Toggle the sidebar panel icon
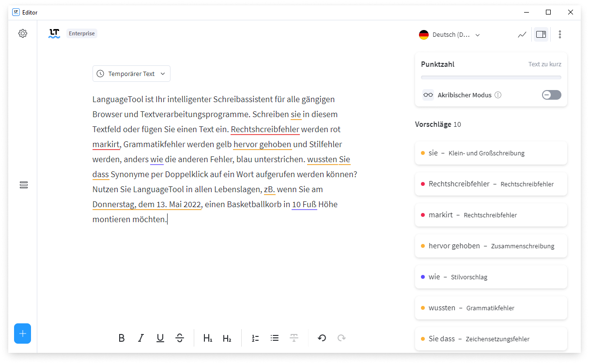The height and width of the screenshot is (364, 589). pos(541,34)
